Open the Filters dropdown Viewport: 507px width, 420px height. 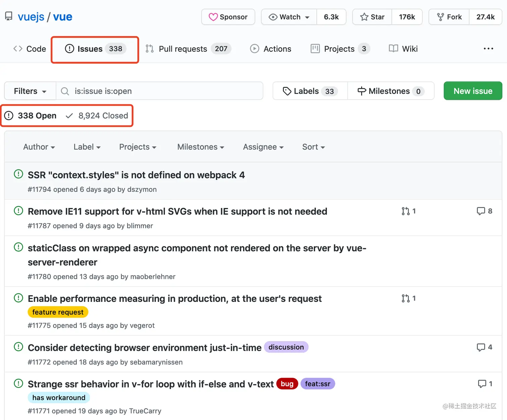pos(30,91)
